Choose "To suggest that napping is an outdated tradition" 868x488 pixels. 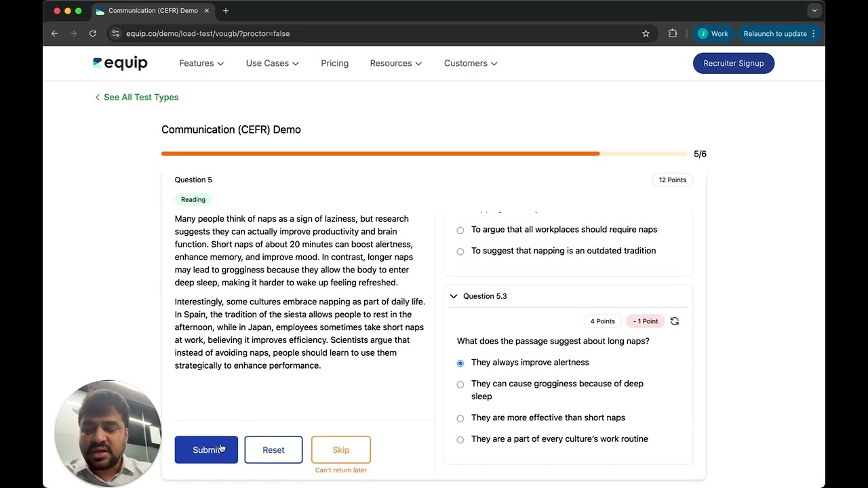coord(460,251)
